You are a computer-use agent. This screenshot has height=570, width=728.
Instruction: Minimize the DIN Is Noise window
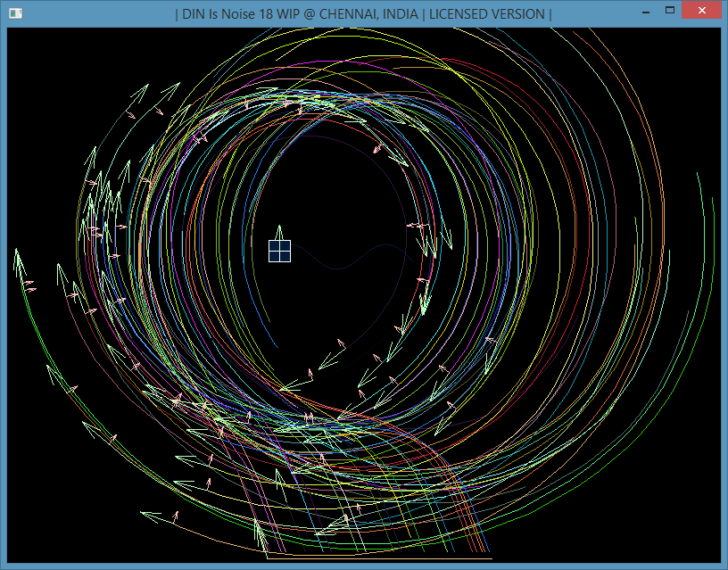coord(645,11)
